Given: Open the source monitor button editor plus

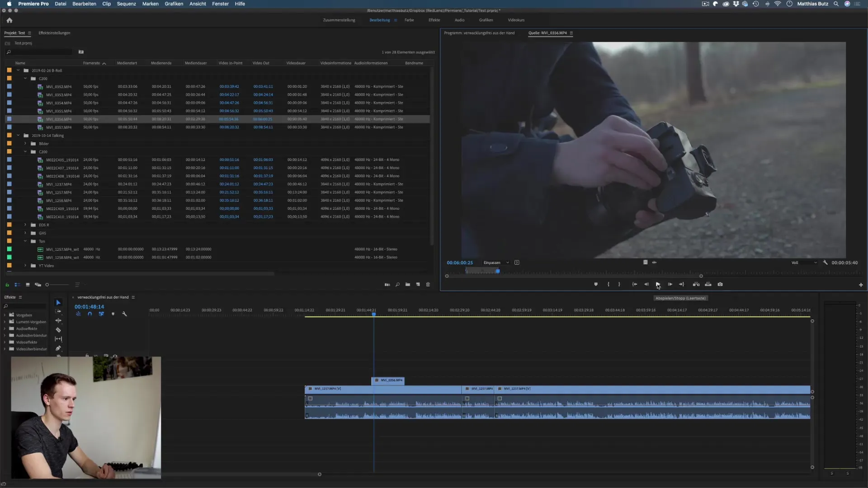Looking at the screenshot, I should pos(861,285).
